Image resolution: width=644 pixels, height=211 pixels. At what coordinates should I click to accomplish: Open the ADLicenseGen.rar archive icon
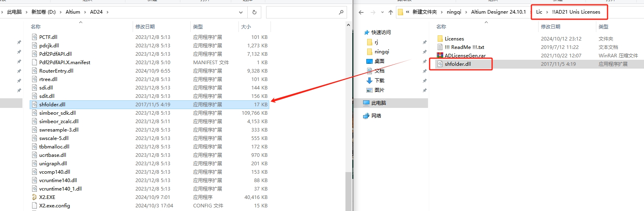[x=440, y=55]
